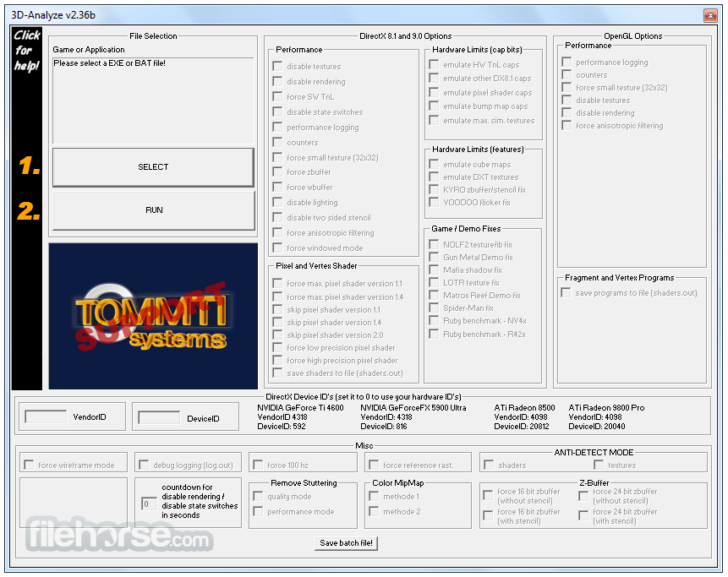Click the VendorID input field
Image resolution: width=728 pixels, height=577 pixels.
point(46,416)
